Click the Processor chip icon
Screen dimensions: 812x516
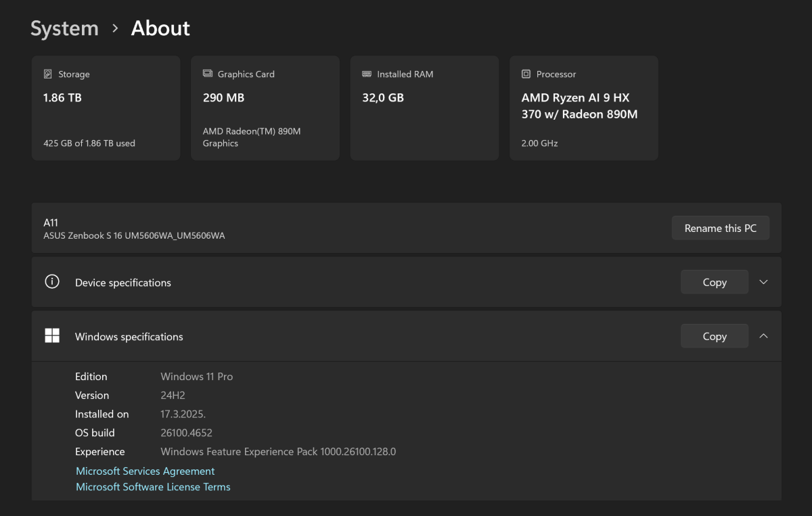526,74
